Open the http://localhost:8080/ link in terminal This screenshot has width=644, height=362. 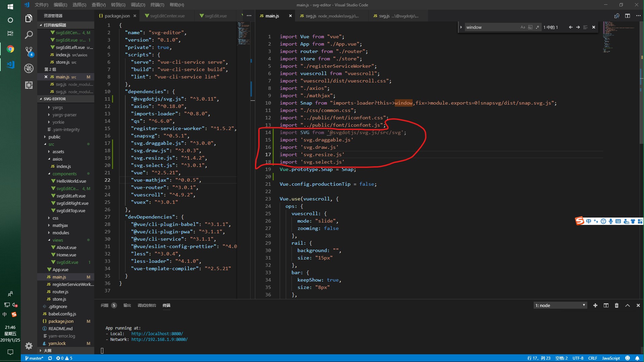[x=157, y=334]
